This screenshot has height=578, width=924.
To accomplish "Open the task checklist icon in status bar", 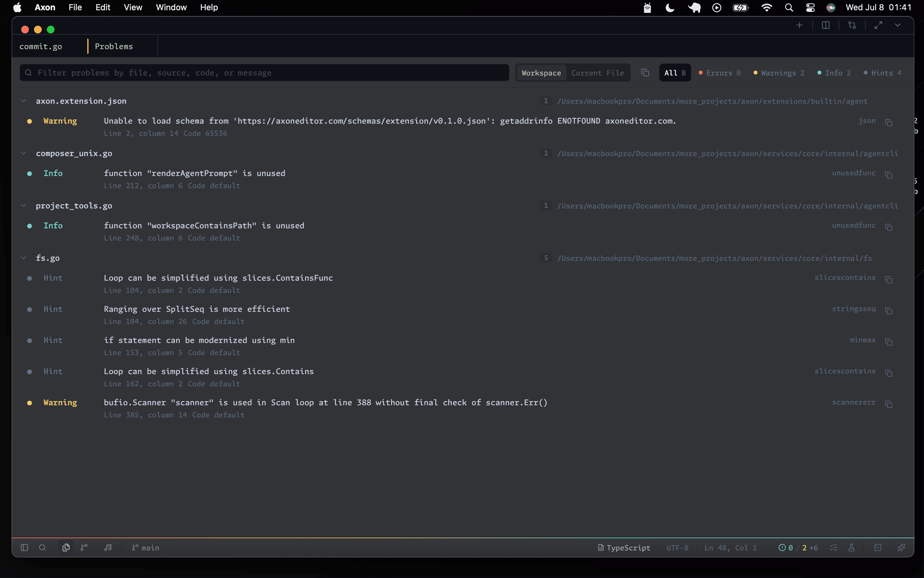I will pyautogui.click(x=834, y=547).
